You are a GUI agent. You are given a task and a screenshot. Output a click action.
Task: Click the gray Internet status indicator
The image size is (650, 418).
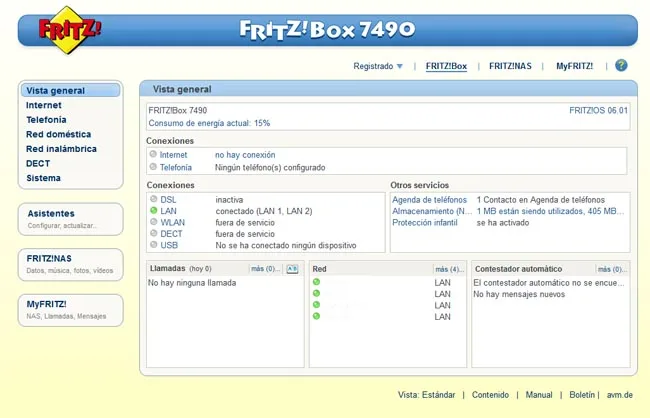(154, 155)
